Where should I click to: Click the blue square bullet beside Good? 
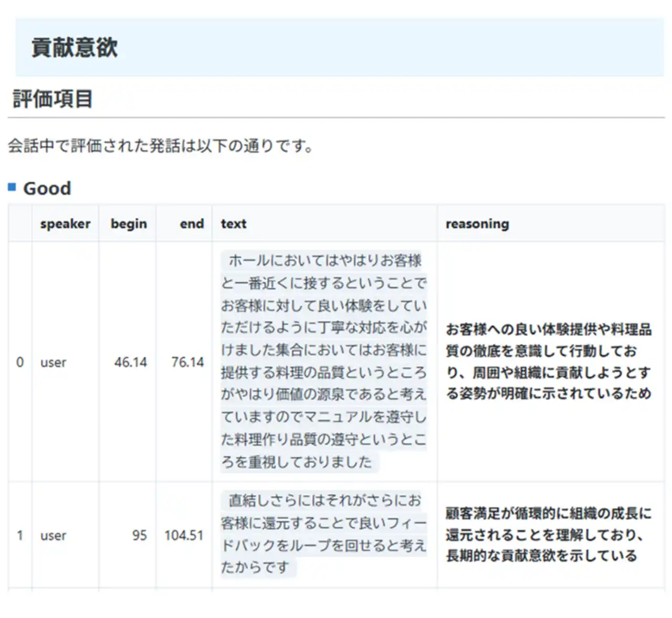[x=12, y=187]
